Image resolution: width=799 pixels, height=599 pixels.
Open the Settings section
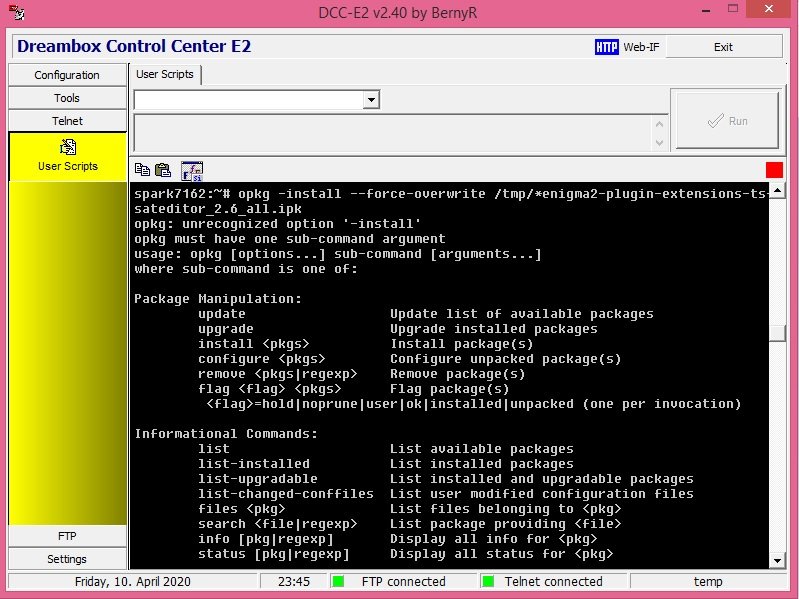67,559
